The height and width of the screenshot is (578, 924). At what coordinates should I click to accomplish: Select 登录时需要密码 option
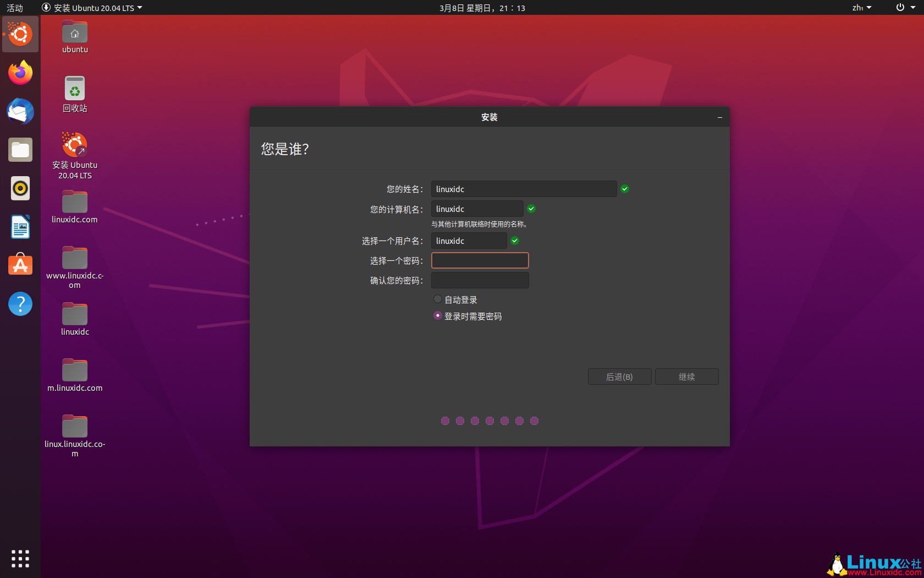(x=437, y=315)
